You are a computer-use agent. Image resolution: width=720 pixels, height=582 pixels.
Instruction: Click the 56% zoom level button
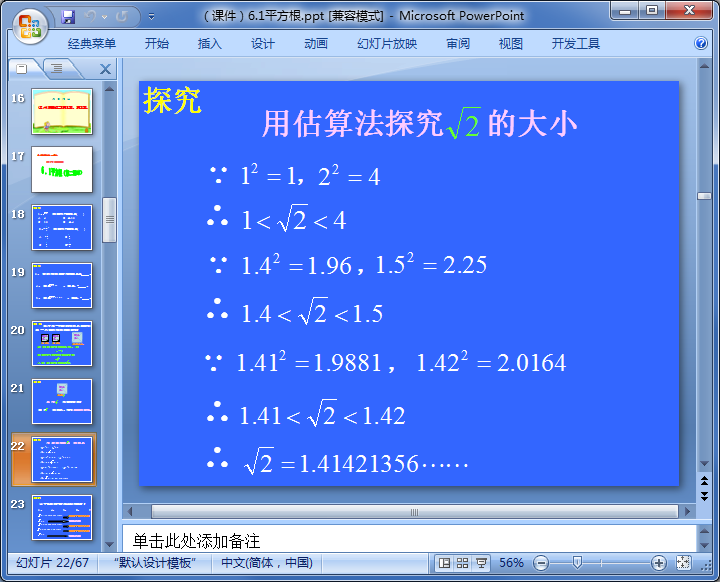coord(511,563)
